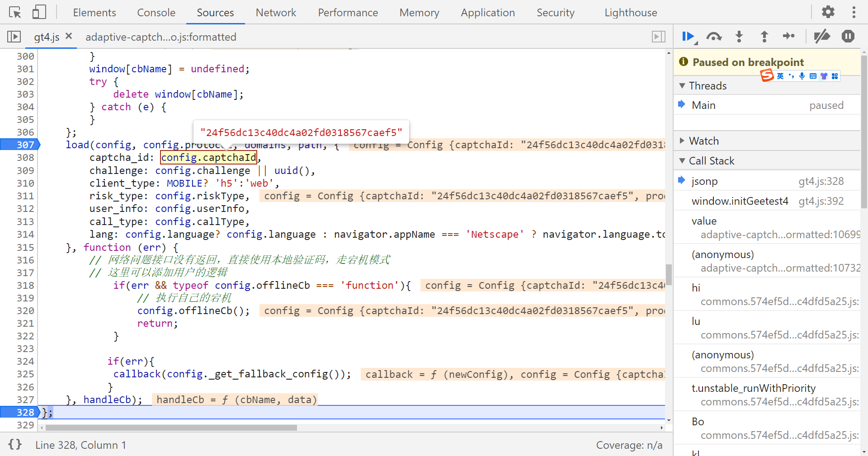Image resolution: width=868 pixels, height=456 pixels.
Task: Click the debugger sidebar vertical scrollbar
Action: tap(864, 131)
